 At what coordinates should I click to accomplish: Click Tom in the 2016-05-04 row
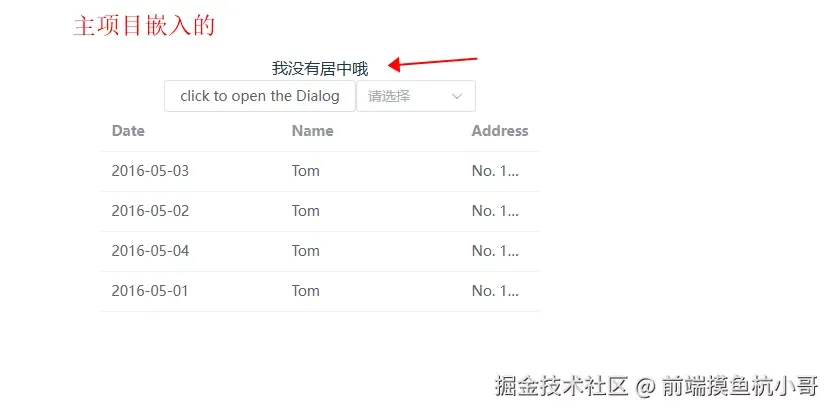point(306,251)
